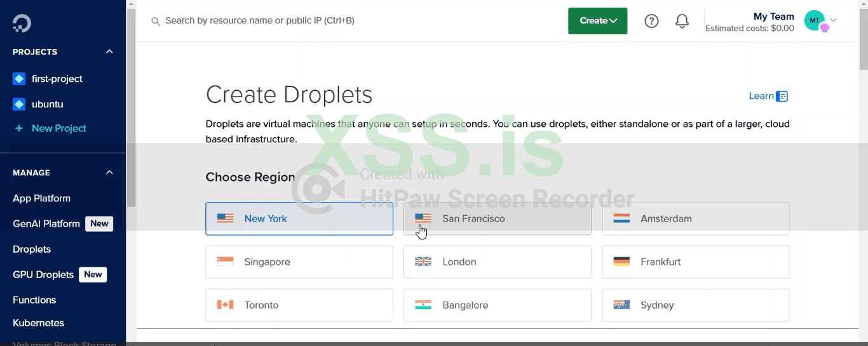Viewport: 868px width, 346px height.
Task: Click the DigitalOcean logo icon
Action: click(x=22, y=23)
